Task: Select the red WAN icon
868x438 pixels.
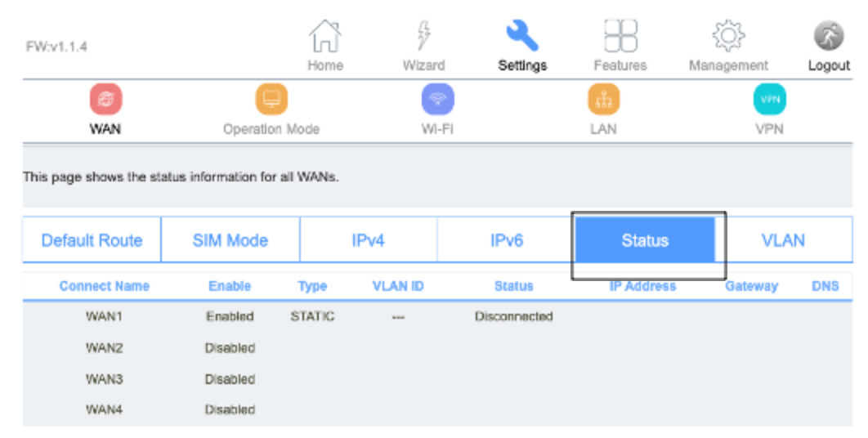Action: tap(105, 99)
